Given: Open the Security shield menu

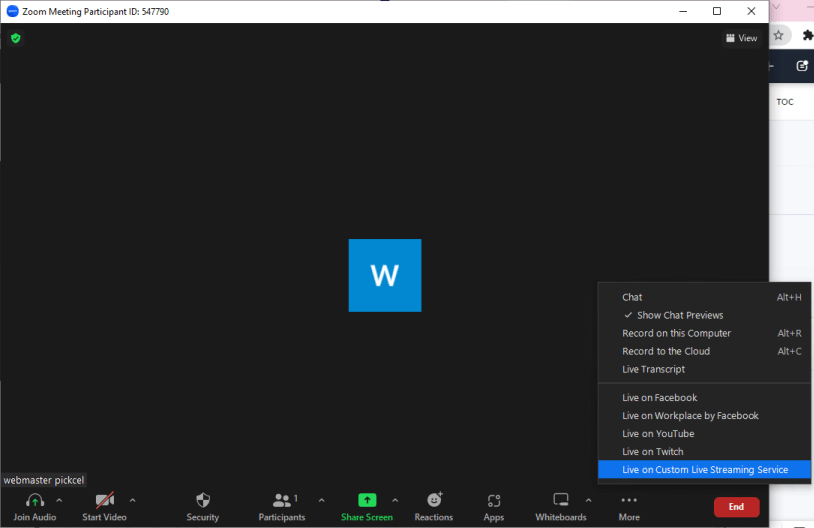Looking at the screenshot, I should pyautogui.click(x=203, y=507).
